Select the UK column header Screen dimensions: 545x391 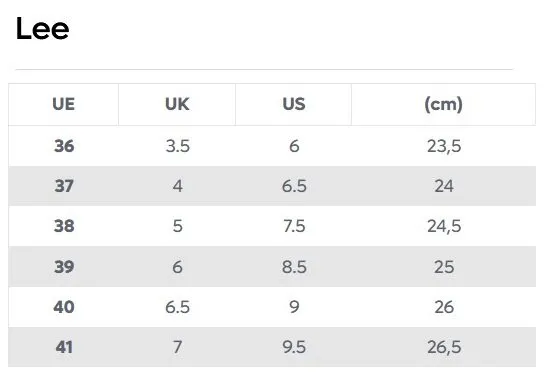(177, 104)
